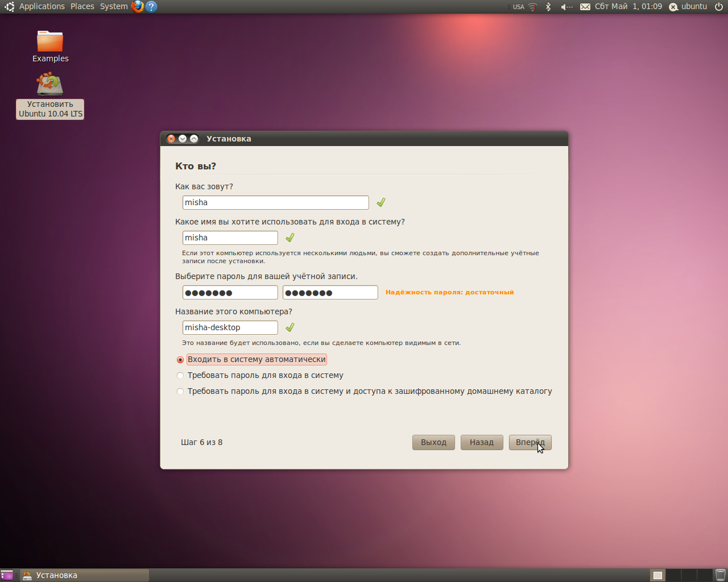
Task: Click the Ubuntu logo beside Applications
Action: [9, 7]
